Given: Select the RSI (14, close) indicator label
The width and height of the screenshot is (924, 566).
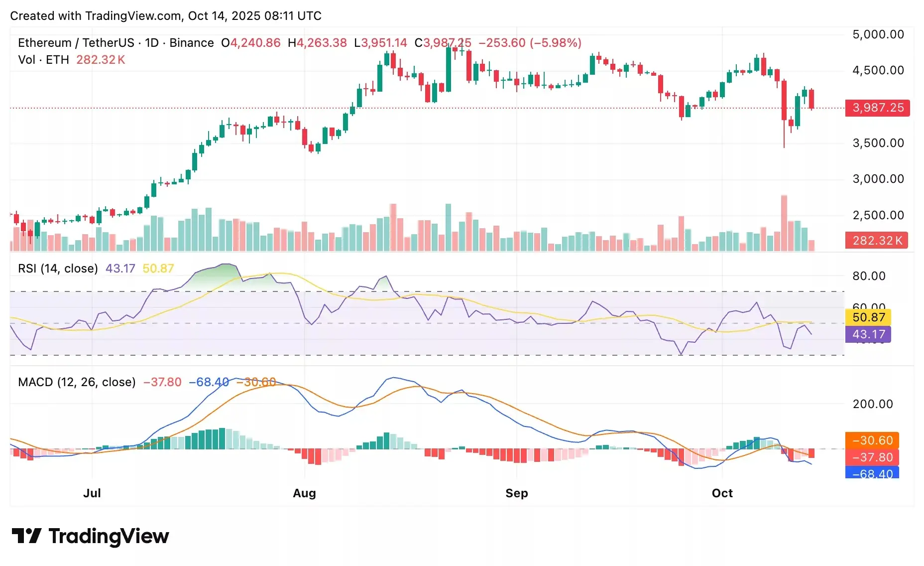Looking at the screenshot, I should click(58, 269).
